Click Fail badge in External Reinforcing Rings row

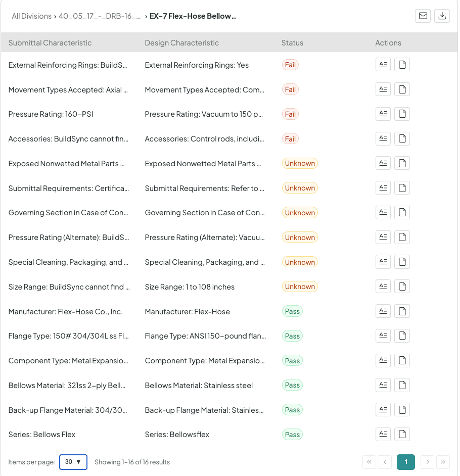(290, 65)
